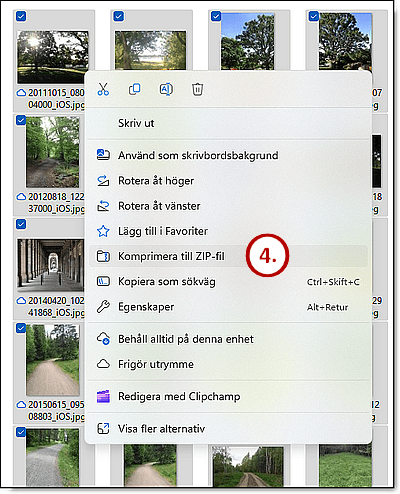Viewport: 400px width, 494px height.
Task: Click the free up space cloud icon
Action: pyautogui.click(x=103, y=364)
